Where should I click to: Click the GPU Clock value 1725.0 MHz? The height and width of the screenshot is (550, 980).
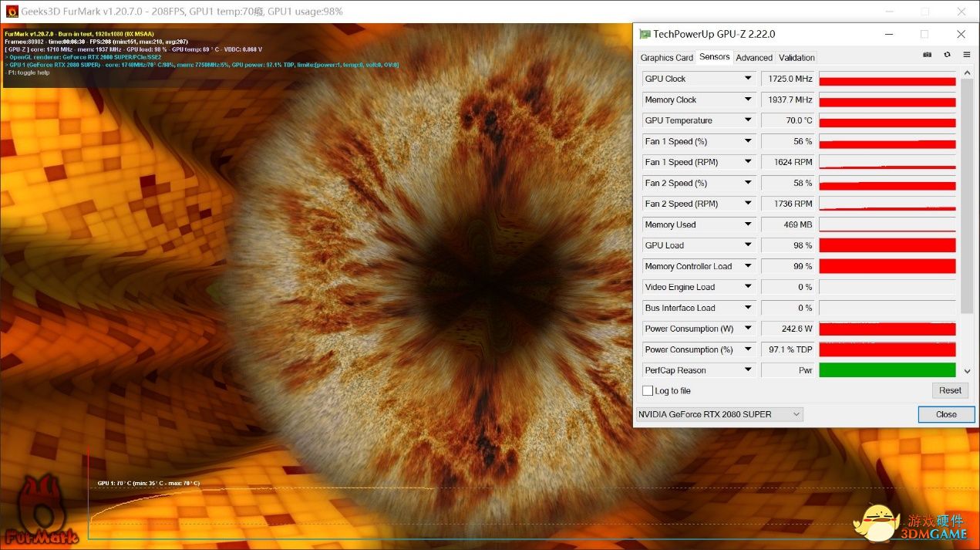pyautogui.click(x=788, y=79)
